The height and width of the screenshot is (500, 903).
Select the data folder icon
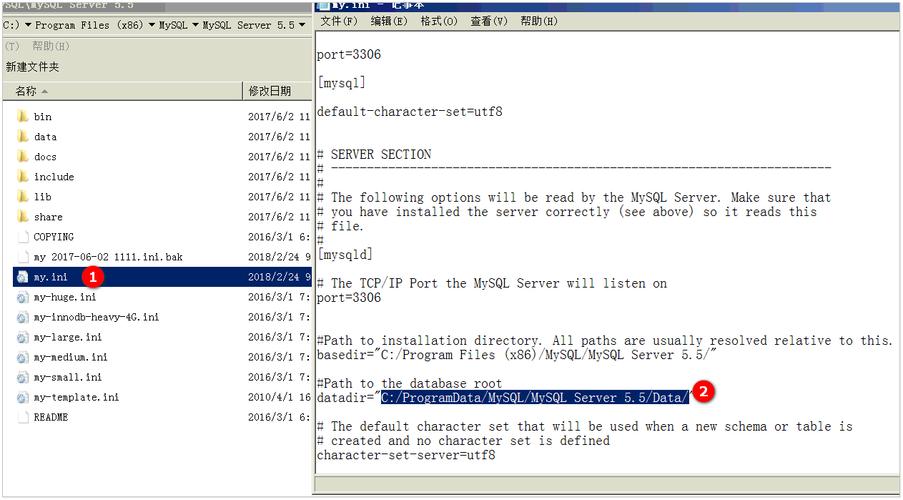pyautogui.click(x=23, y=137)
